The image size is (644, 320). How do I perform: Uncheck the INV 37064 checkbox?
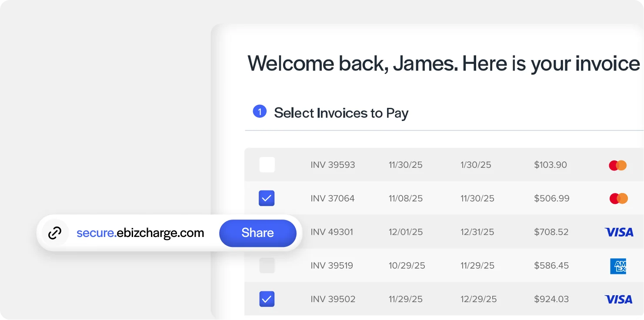click(267, 198)
